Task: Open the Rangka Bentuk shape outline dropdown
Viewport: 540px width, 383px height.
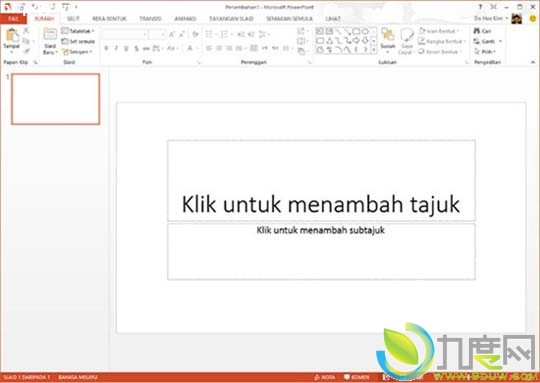Action: pyautogui.click(x=442, y=41)
